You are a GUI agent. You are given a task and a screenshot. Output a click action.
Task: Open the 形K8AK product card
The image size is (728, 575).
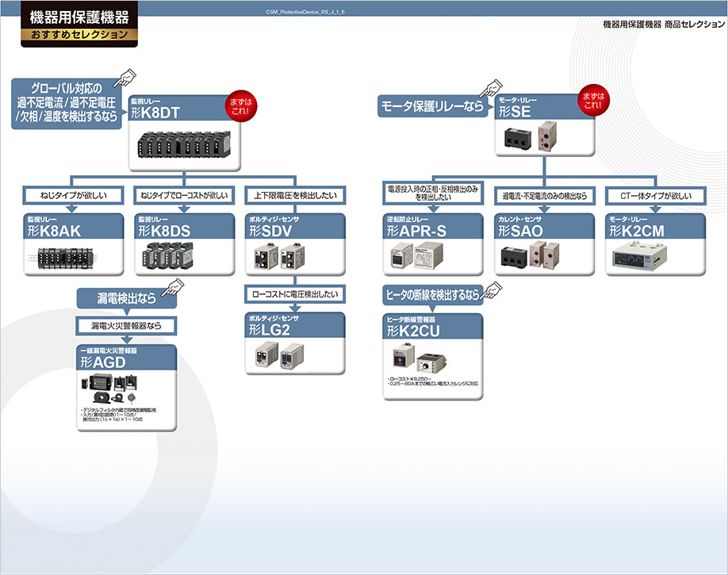coord(74,244)
